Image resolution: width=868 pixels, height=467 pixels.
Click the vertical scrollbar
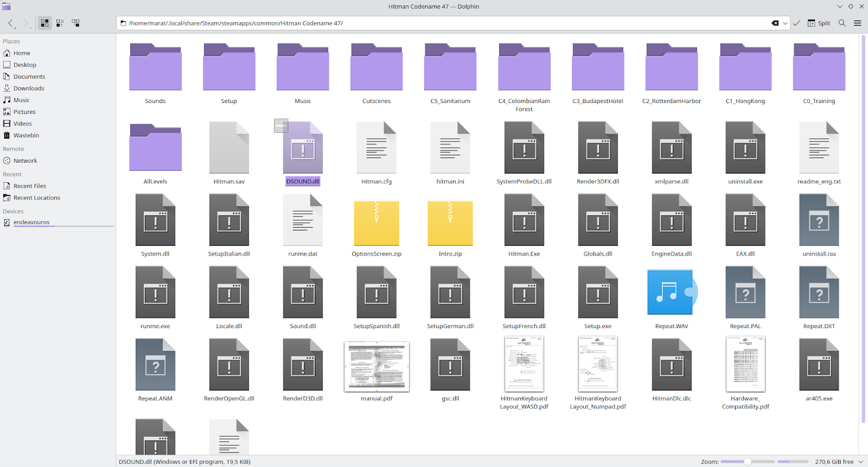pos(863,229)
